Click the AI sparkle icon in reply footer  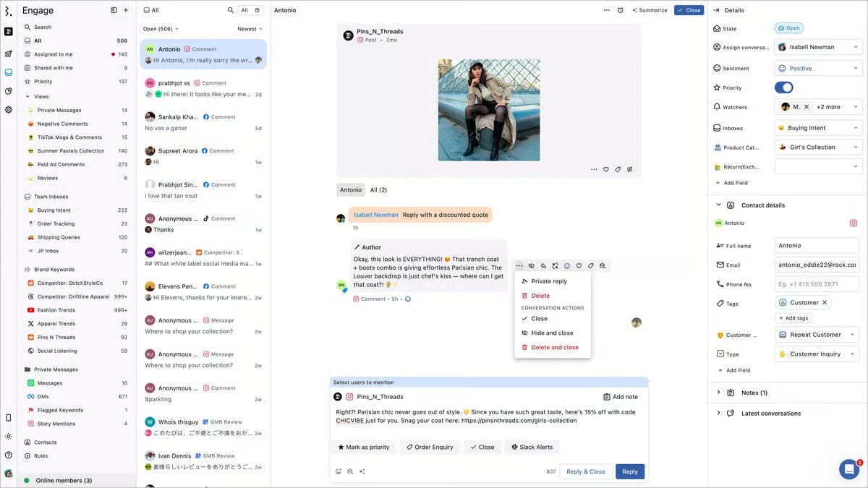362,471
